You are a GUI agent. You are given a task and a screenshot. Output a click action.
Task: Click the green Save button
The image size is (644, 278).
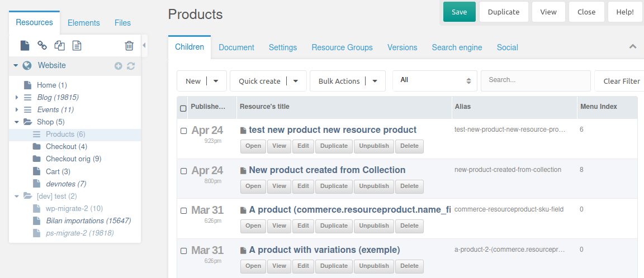click(x=459, y=12)
